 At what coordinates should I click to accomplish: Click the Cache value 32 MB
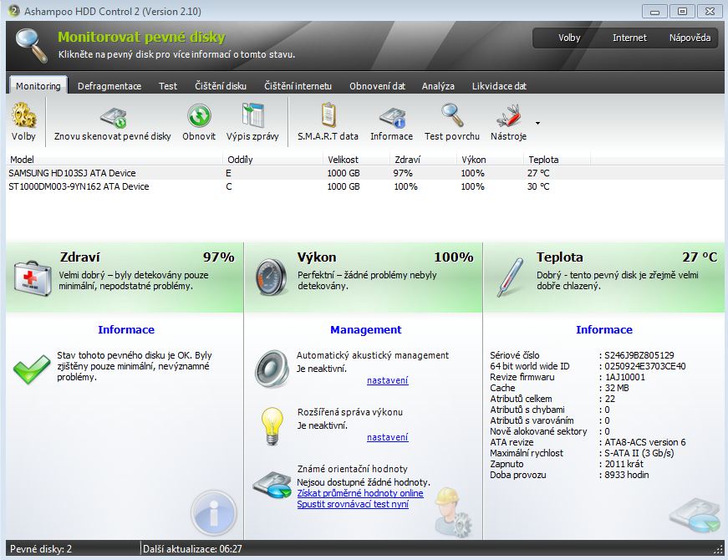[617, 388]
